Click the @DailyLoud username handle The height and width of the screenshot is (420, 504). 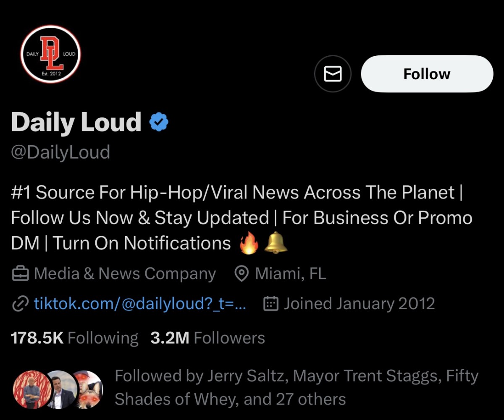click(x=60, y=152)
